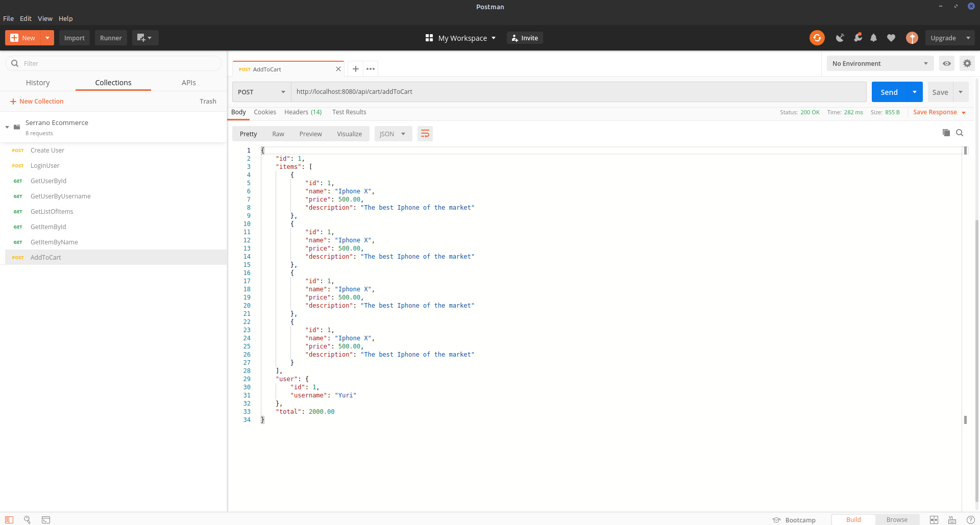Open the Send options dropdown arrow
The height and width of the screenshot is (525, 980).
pos(915,92)
